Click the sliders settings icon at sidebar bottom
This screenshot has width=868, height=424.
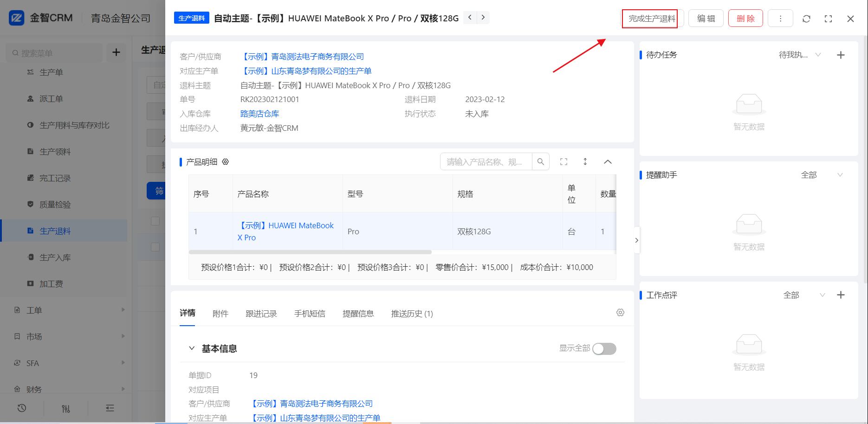(x=66, y=408)
